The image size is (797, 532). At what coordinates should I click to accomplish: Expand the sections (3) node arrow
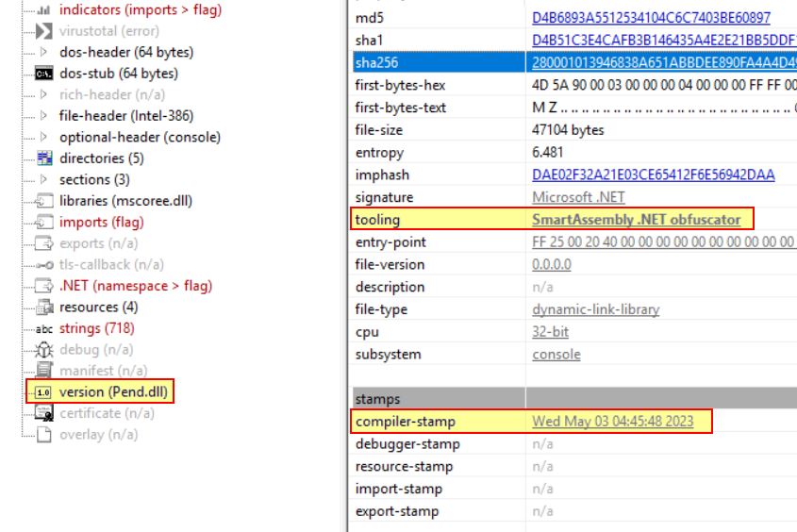pyautogui.click(x=43, y=180)
